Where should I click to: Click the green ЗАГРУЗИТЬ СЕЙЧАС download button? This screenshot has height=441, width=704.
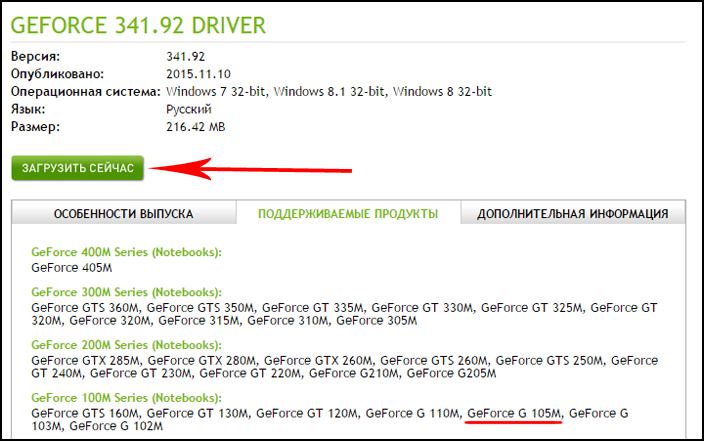[x=78, y=168]
